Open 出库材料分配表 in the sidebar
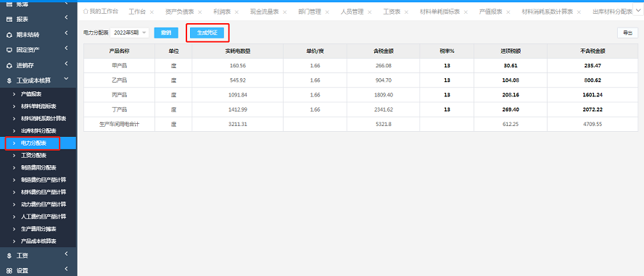Viewport: 644px width, 276px height. (38, 131)
